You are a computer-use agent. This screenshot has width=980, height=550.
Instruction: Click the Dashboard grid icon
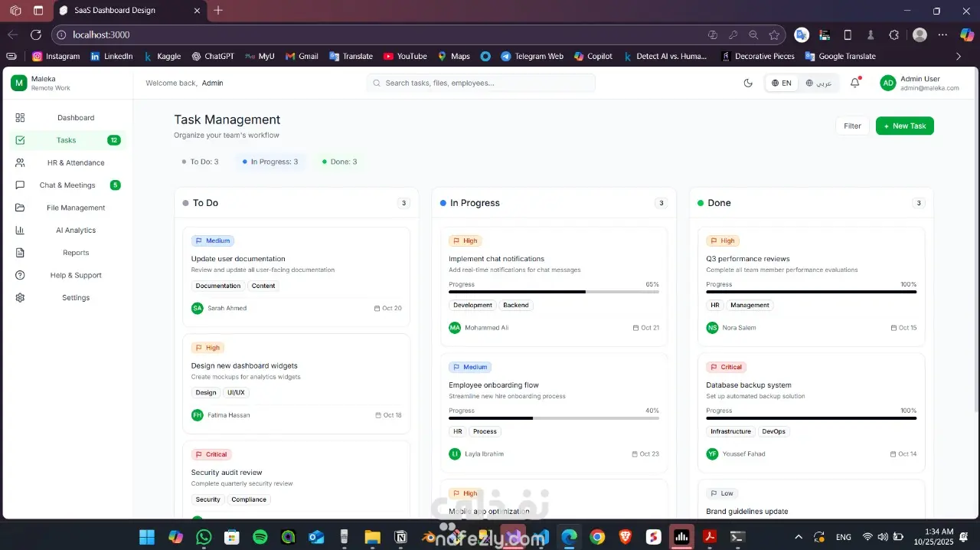click(x=20, y=118)
